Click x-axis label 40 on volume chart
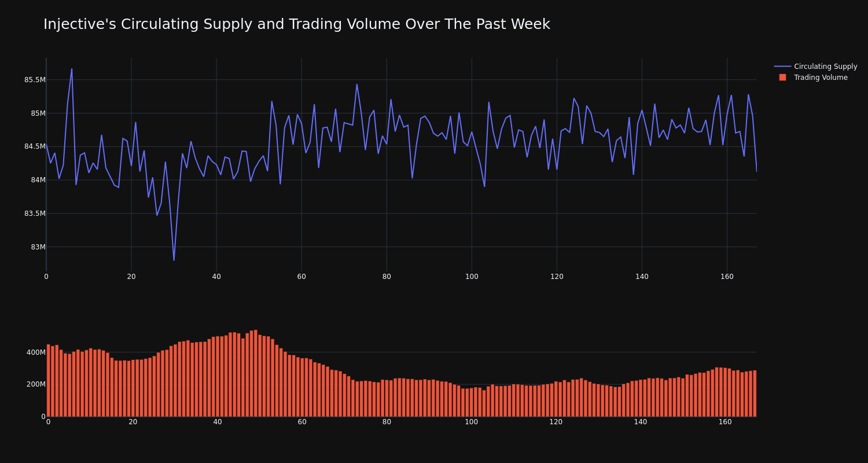Viewport: 868px width, 463px height. point(218,422)
